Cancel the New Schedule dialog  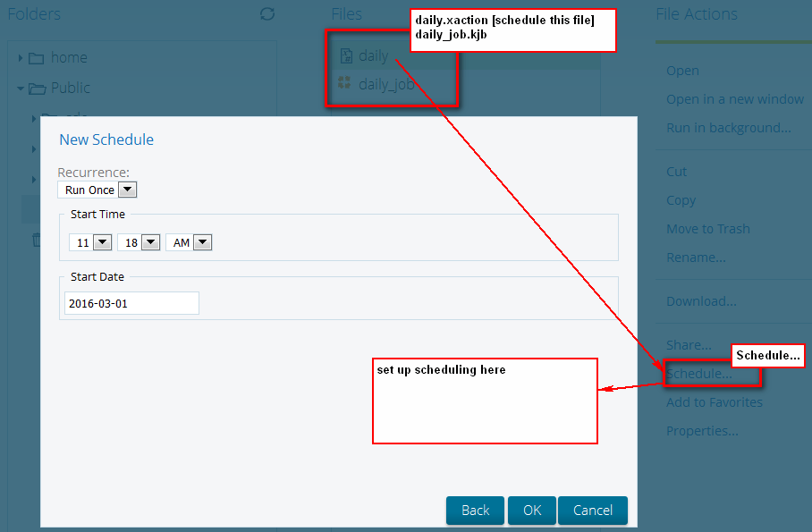(x=592, y=510)
